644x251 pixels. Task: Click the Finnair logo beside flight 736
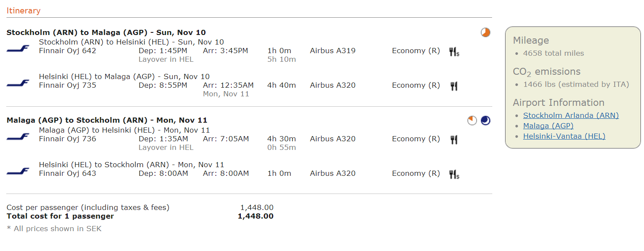pyautogui.click(x=18, y=137)
